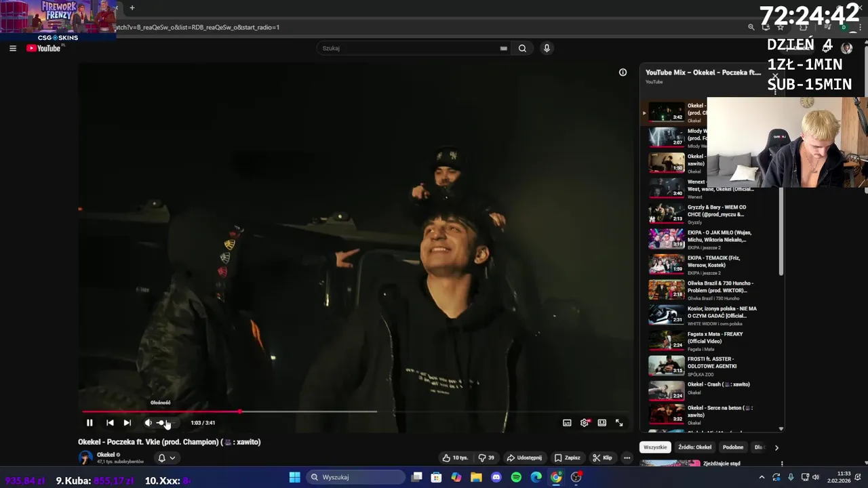Open the YouTube hamburger guide menu
Image resolution: width=868 pixels, height=488 pixels.
pos(12,48)
